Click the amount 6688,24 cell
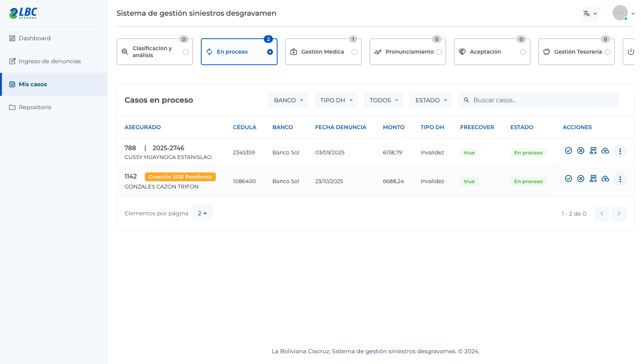 [393, 181]
